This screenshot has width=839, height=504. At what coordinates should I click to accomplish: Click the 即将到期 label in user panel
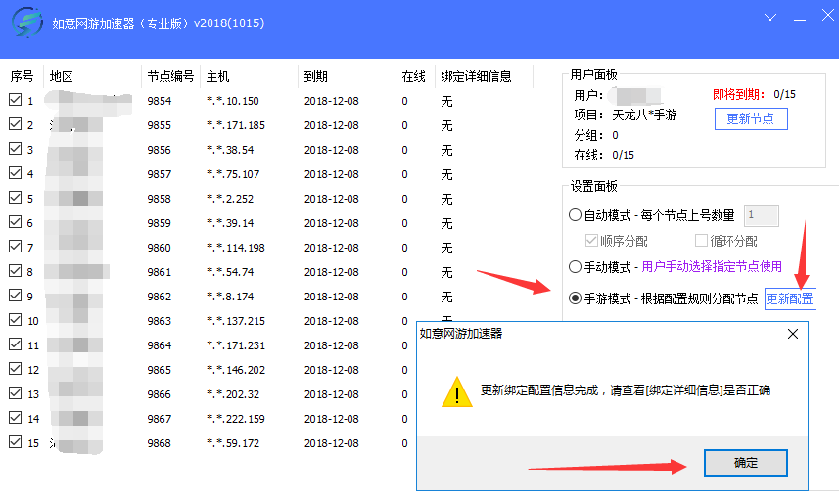click(x=739, y=94)
